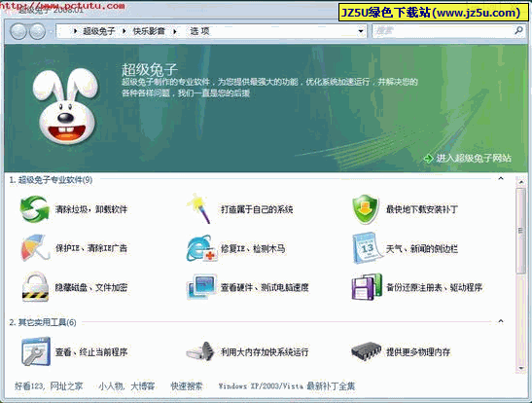This screenshot has height=403, width=532.
Task: Click the Super Rabbit mascot logo
Action: coord(65,105)
